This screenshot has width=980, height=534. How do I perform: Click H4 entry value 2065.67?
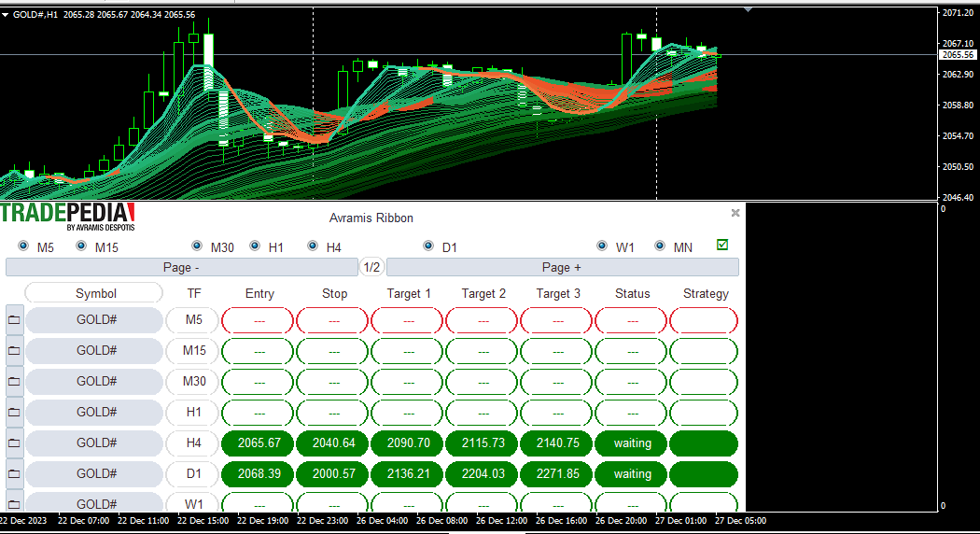pos(258,443)
